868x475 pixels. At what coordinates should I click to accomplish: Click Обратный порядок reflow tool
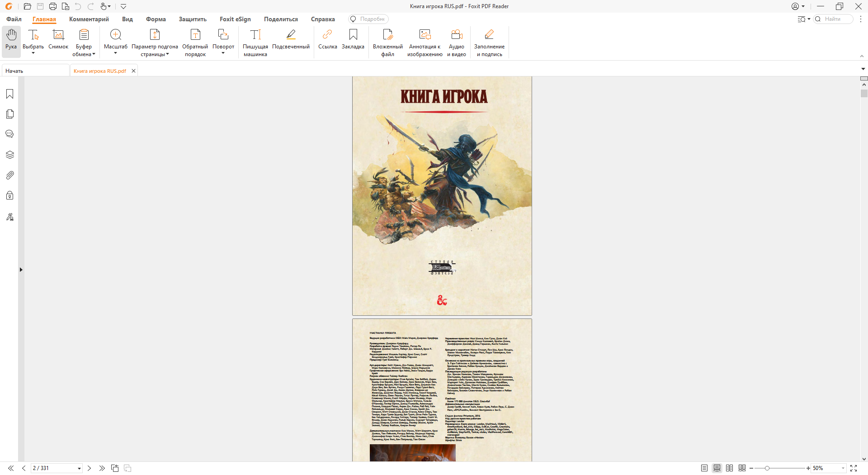click(195, 42)
